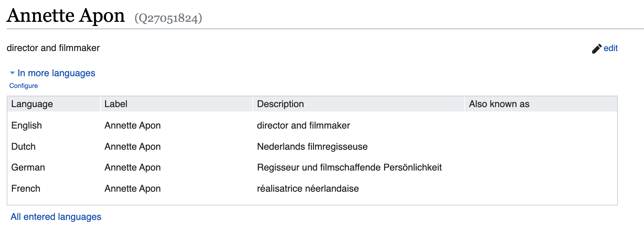The image size is (644, 237).
Task: Open the Configure link
Action: [23, 86]
